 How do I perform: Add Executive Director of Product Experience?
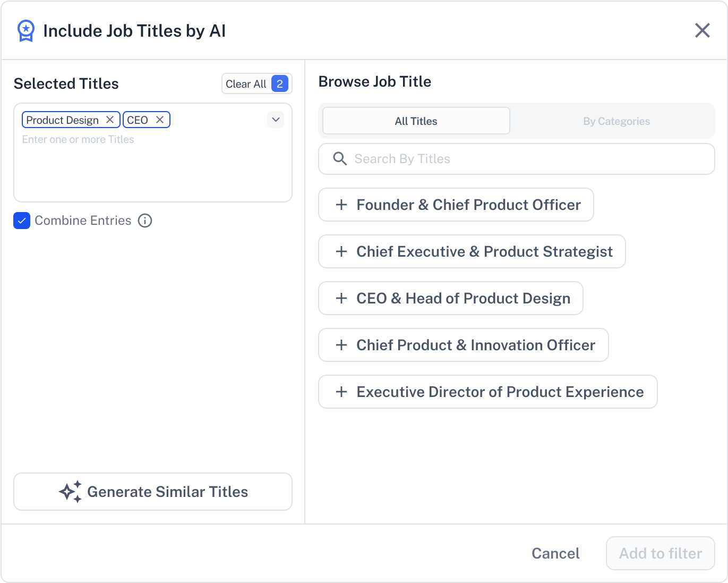(488, 392)
